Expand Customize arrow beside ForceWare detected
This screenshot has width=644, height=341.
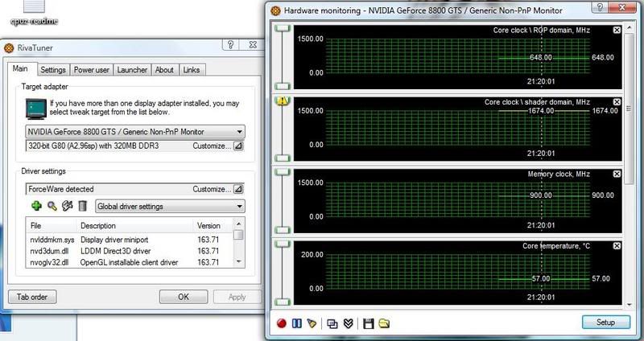[238, 189]
